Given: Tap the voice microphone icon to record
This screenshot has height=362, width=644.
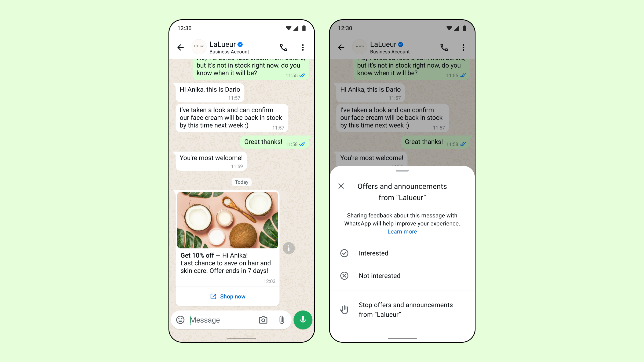Looking at the screenshot, I should click(x=302, y=320).
